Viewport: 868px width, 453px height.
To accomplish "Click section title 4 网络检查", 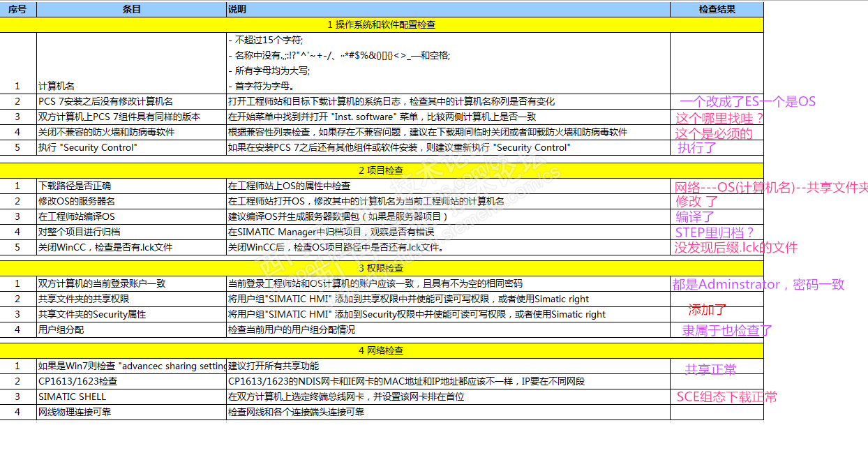I will click(382, 350).
